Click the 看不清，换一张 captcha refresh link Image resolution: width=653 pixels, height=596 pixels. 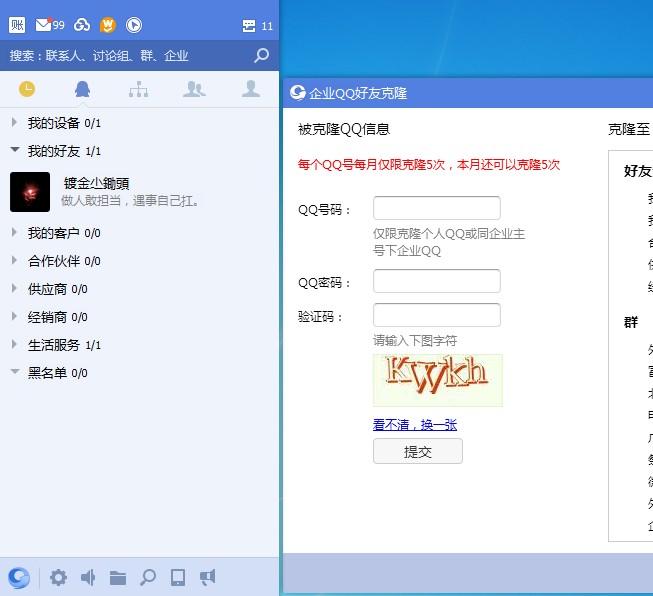click(415, 425)
